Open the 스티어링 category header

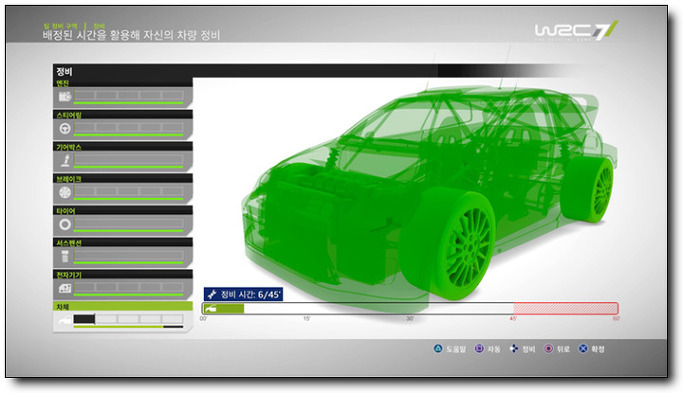pyautogui.click(x=123, y=115)
